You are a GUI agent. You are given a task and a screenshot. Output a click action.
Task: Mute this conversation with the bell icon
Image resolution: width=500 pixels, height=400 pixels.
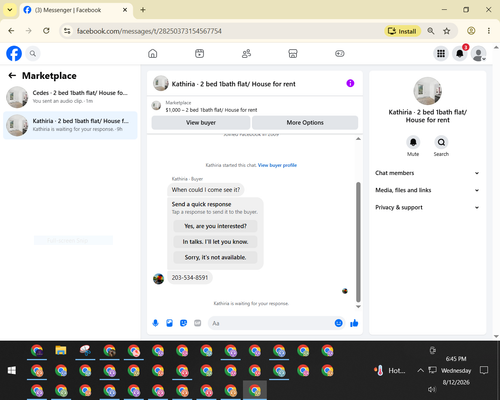(x=413, y=142)
